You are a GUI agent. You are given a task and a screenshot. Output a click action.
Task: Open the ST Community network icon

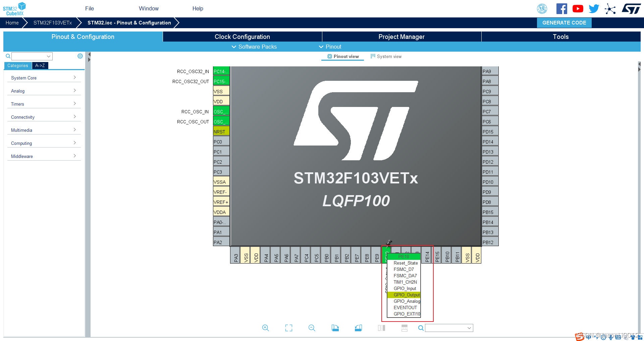pos(610,8)
